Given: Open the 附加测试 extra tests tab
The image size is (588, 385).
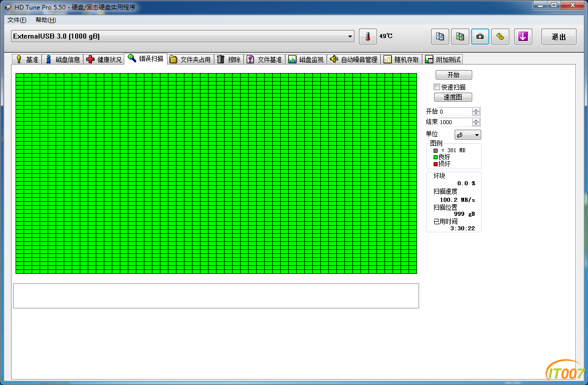Looking at the screenshot, I should pyautogui.click(x=443, y=60).
